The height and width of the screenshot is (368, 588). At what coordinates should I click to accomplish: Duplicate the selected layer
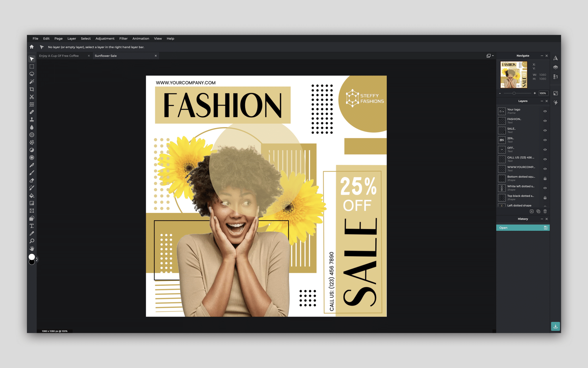tap(538, 211)
